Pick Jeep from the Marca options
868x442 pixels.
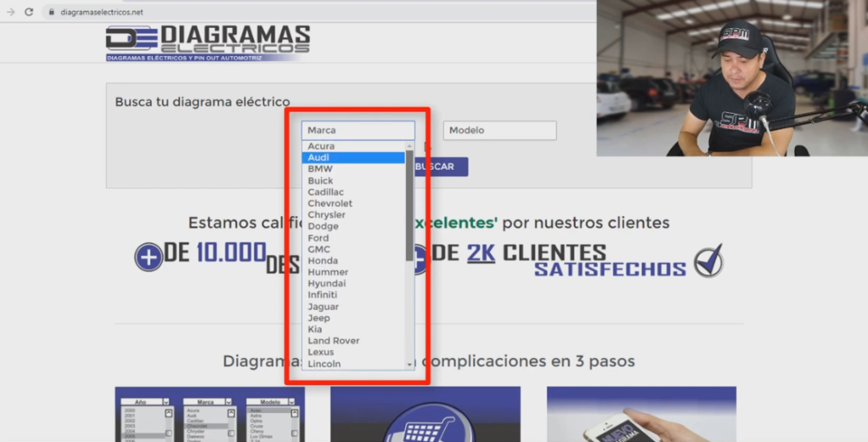point(353,318)
